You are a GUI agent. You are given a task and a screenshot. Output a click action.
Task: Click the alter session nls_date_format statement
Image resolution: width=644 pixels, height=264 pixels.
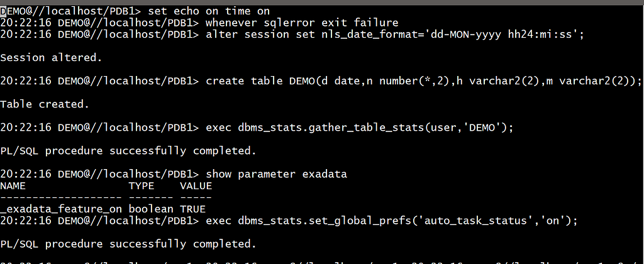point(395,35)
